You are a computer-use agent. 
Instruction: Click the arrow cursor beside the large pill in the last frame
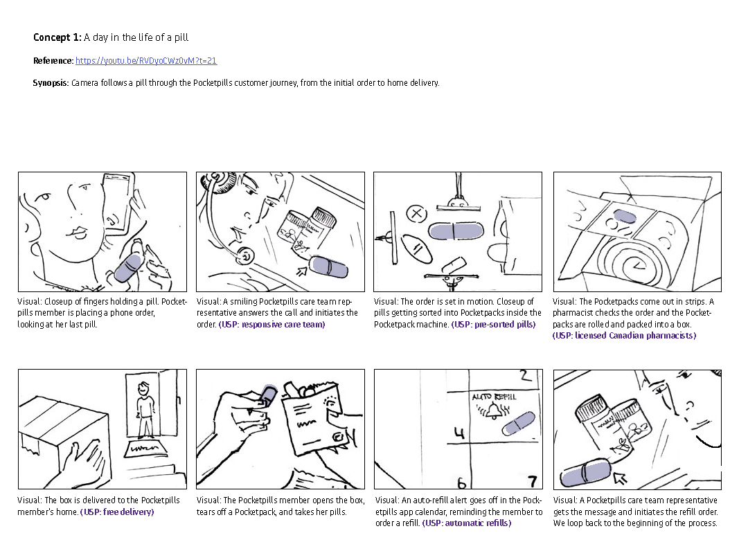pyautogui.click(x=621, y=478)
